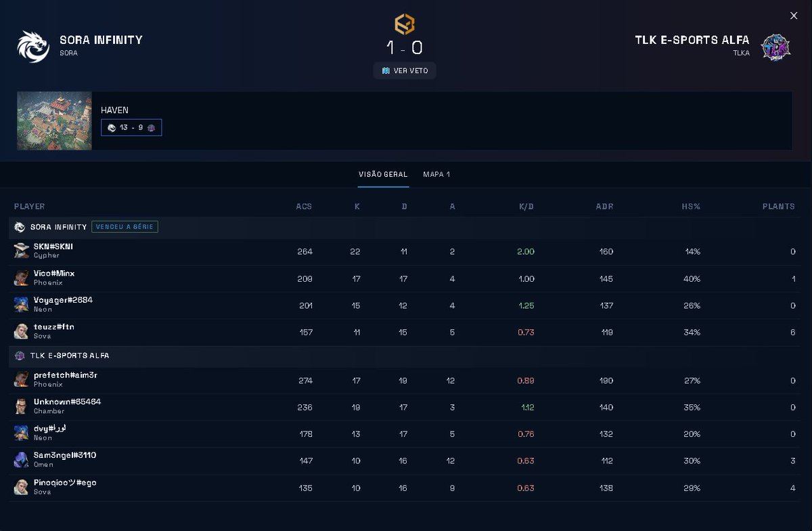Click SKN#SKNI's ACS value 264

coord(304,251)
